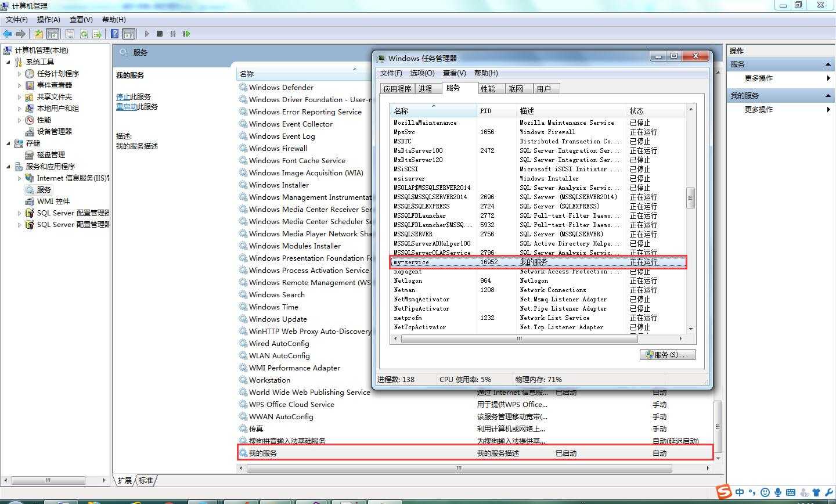Expand the 任务计划程序 tree node
Image resolution: width=836 pixels, height=504 pixels.
pos(19,74)
